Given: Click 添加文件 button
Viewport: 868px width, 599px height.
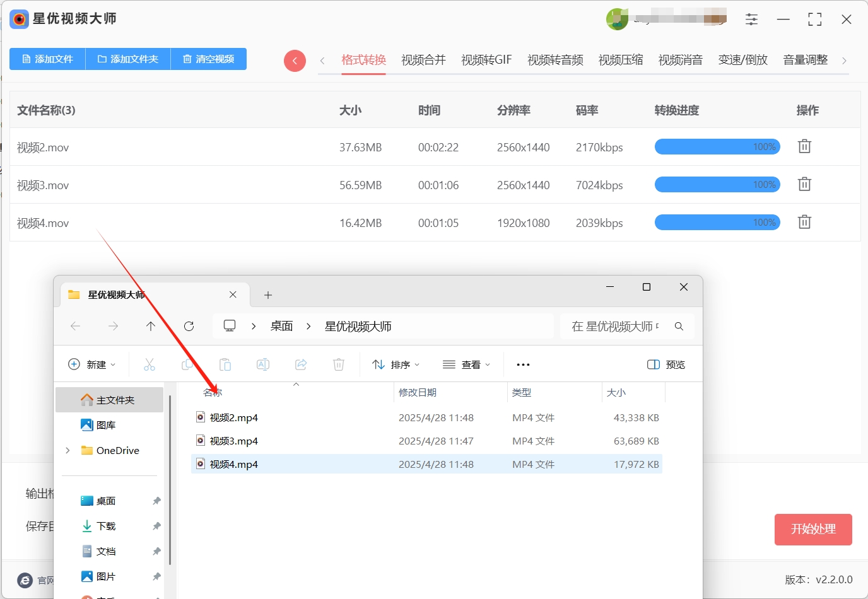Looking at the screenshot, I should coord(47,59).
